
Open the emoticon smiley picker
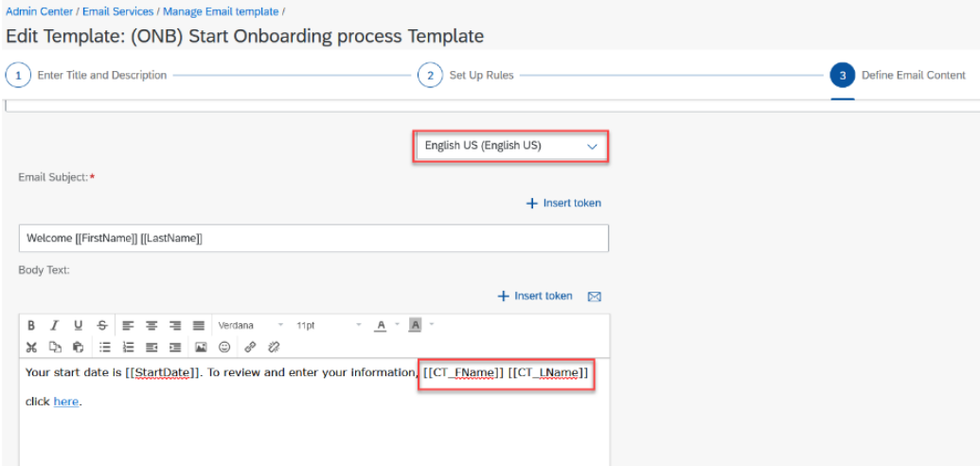point(224,348)
